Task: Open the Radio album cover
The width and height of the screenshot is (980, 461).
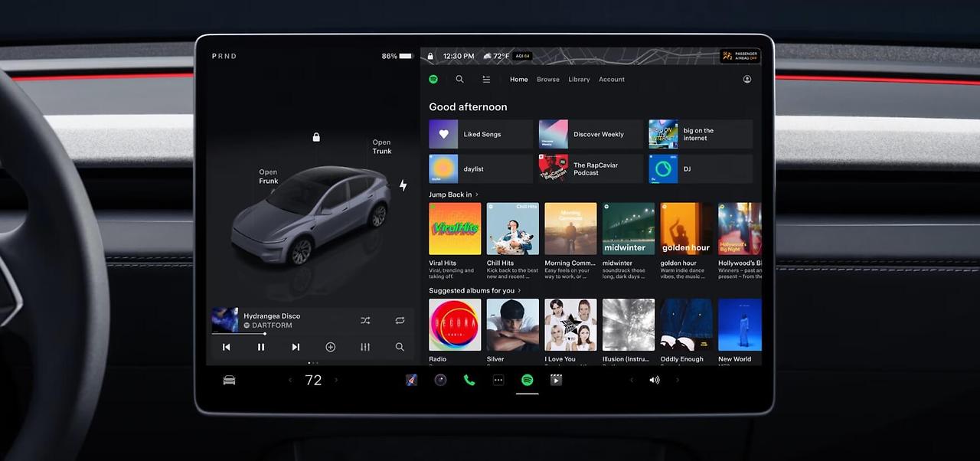Action: [x=455, y=325]
